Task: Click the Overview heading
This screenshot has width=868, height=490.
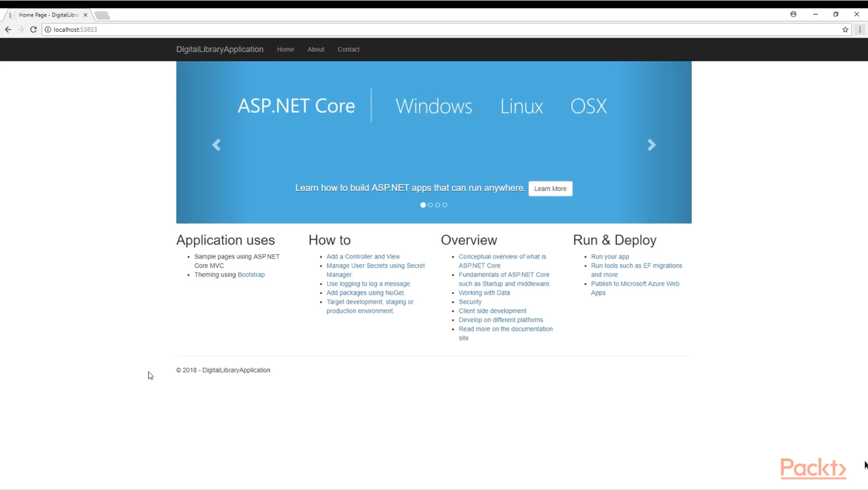Action: pos(469,240)
